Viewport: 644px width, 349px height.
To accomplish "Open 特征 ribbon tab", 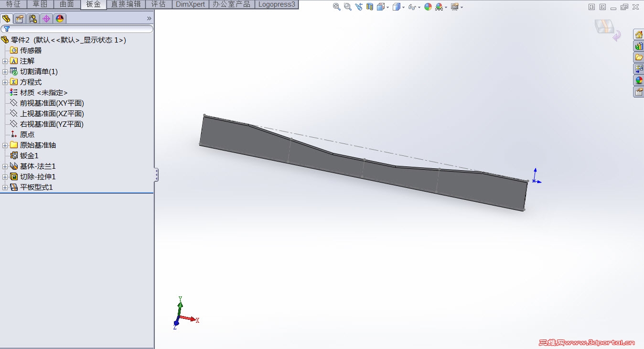I will click(13, 4).
